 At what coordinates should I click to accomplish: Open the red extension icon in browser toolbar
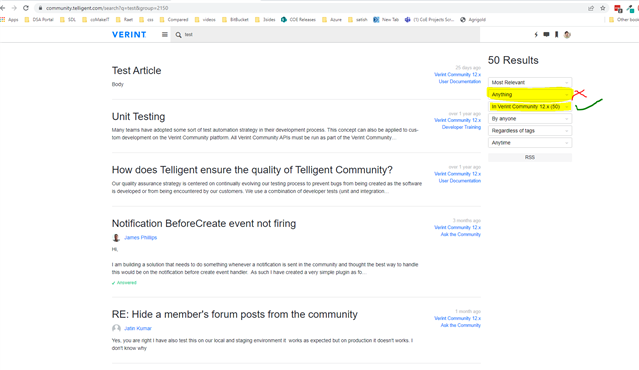618,8
